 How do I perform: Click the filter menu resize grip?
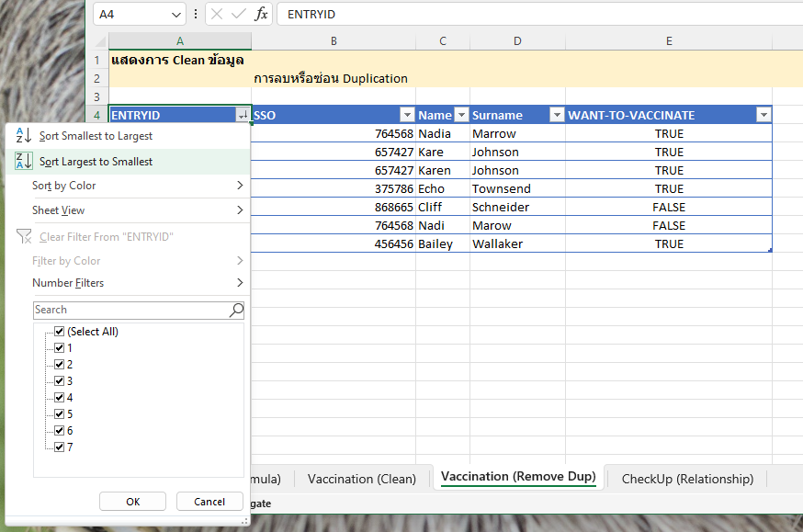pyautogui.click(x=244, y=521)
